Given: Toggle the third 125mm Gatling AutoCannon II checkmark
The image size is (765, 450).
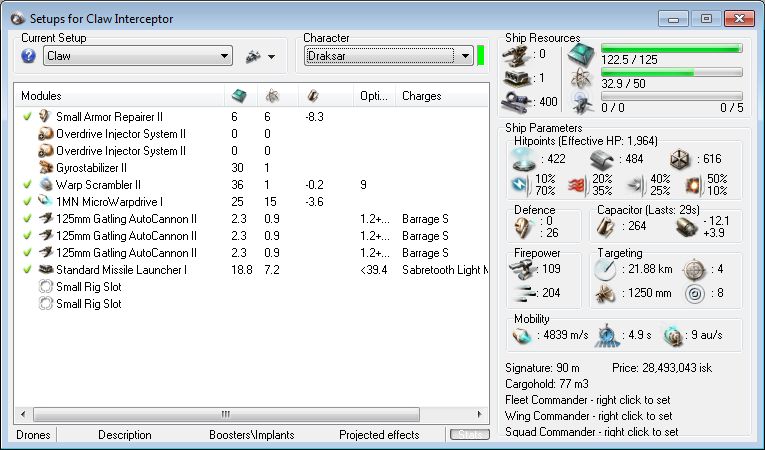Looking at the screenshot, I should point(27,252).
